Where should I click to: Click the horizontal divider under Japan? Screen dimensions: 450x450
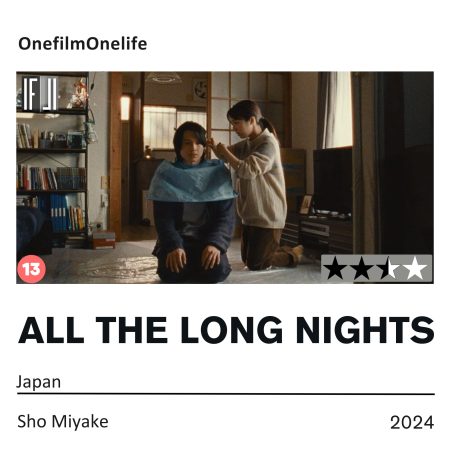coord(226,394)
